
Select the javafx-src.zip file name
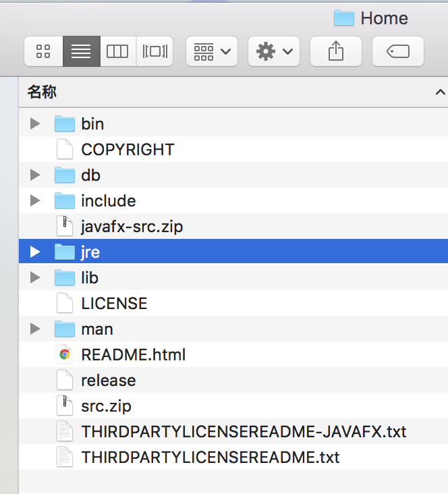coord(132,227)
